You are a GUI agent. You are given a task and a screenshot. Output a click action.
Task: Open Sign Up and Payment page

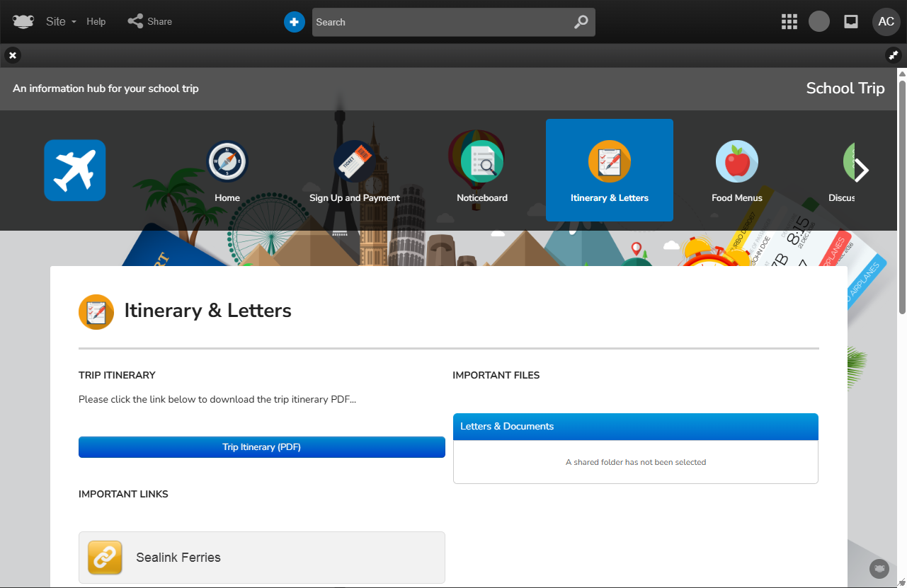[x=355, y=171]
